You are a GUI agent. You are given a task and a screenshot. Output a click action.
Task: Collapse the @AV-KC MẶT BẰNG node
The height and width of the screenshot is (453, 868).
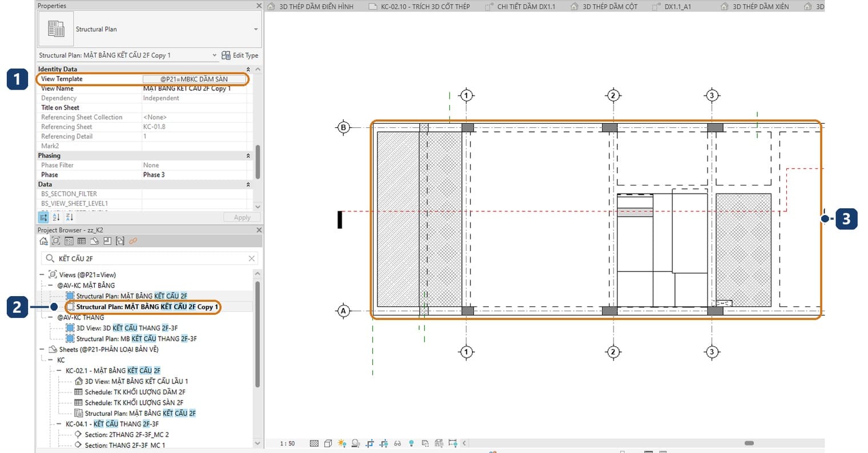click(x=50, y=285)
